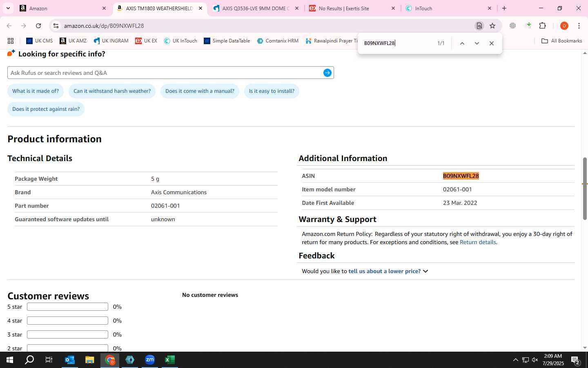Open Chrome three-dot menu
Viewport: 588px width, 368px height.
(579, 26)
